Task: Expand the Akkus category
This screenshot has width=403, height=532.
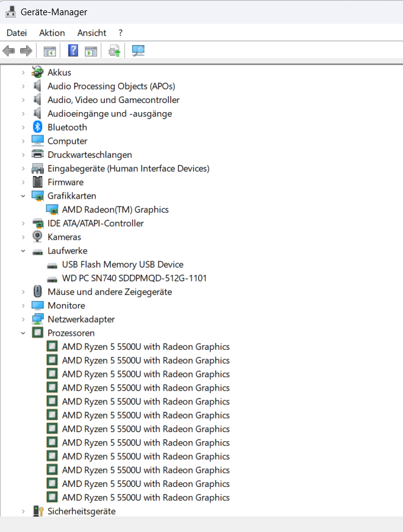Action: [23, 73]
